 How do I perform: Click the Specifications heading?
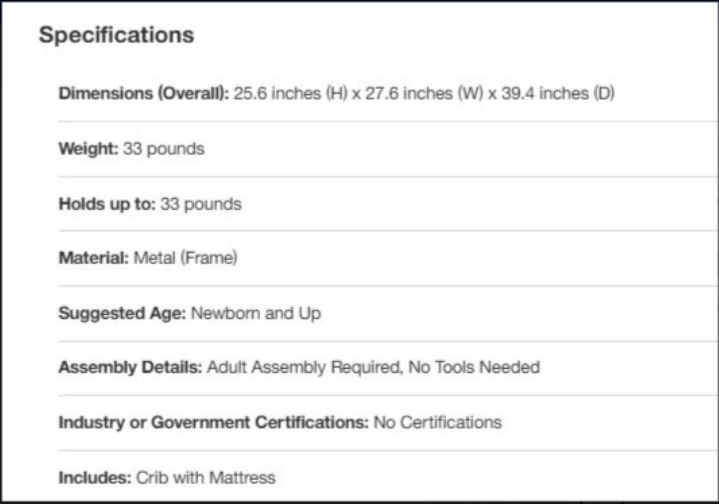(x=116, y=35)
